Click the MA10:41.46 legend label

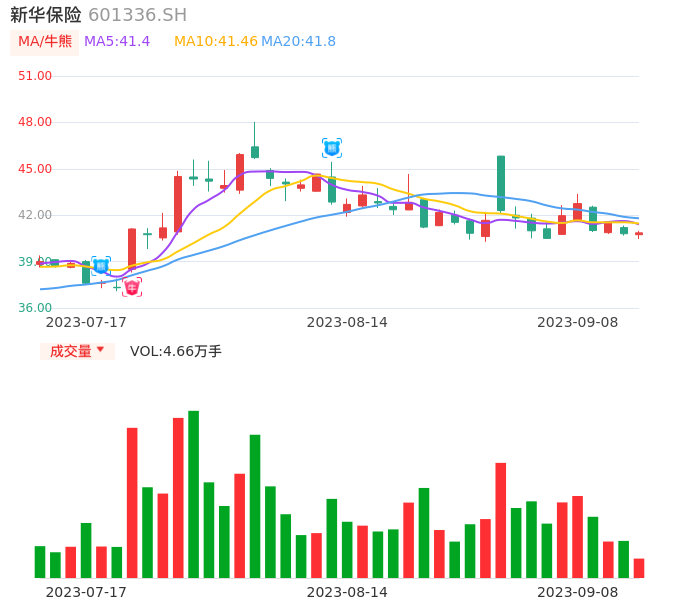(216, 42)
